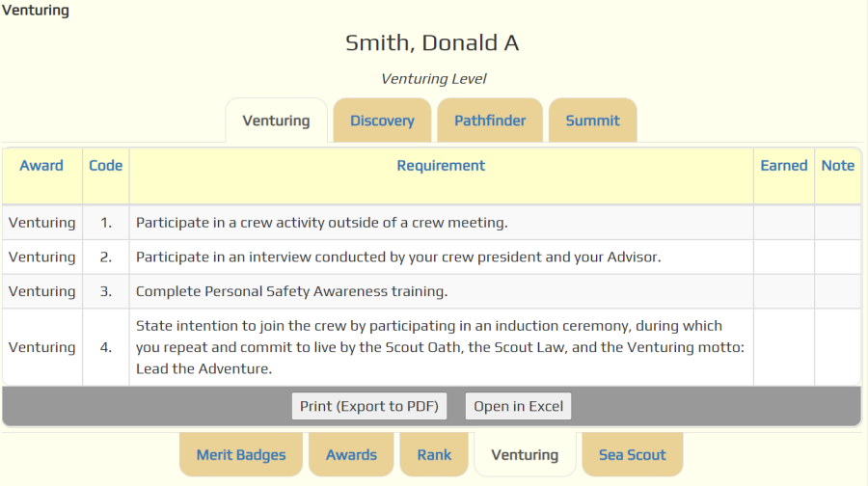Select the Summit tab
Viewport: 868px width, 486px height.
coord(592,121)
